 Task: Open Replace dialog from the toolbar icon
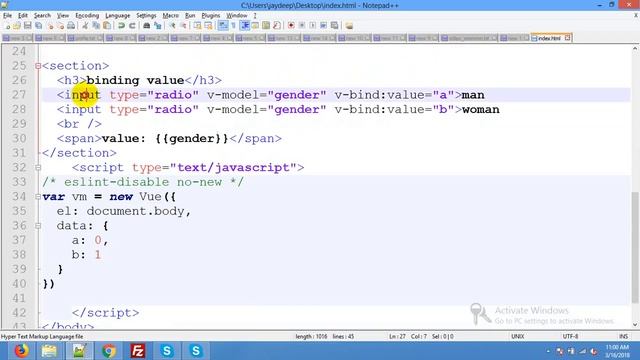[158, 26]
